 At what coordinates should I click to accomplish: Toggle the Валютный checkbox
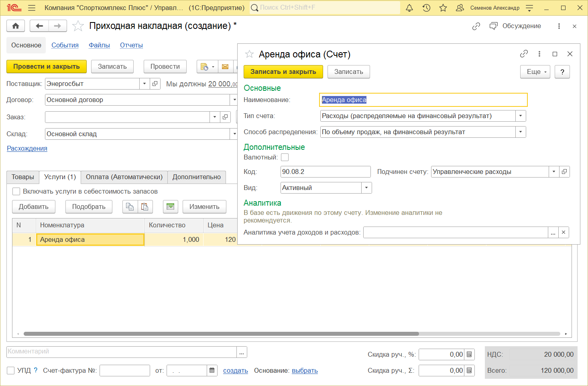[285, 157]
